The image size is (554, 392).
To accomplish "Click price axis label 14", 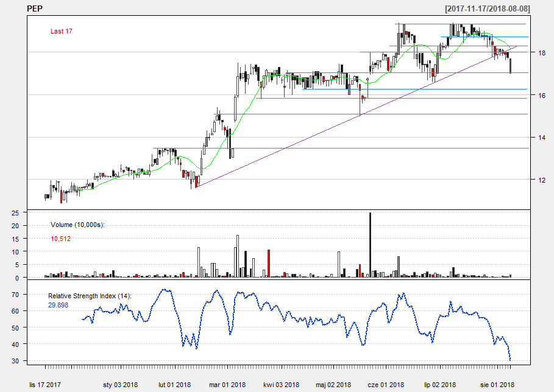I will 542,138.
